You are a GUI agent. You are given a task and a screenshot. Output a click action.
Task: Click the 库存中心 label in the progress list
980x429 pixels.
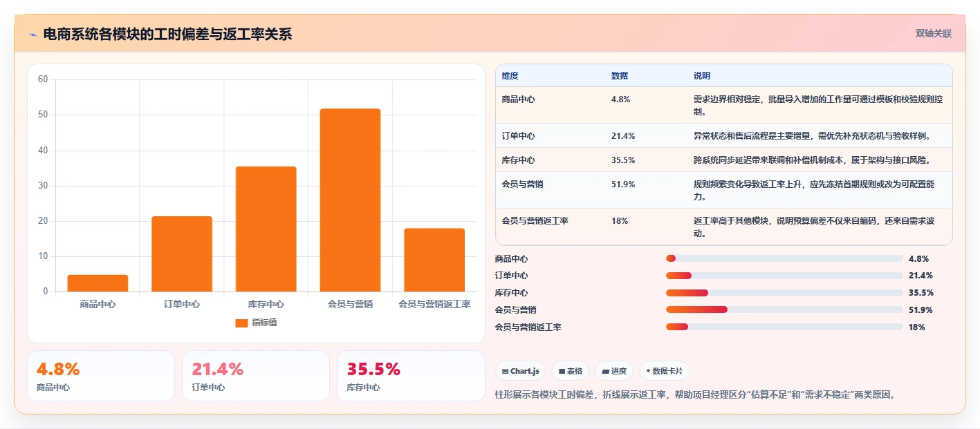pyautogui.click(x=512, y=293)
